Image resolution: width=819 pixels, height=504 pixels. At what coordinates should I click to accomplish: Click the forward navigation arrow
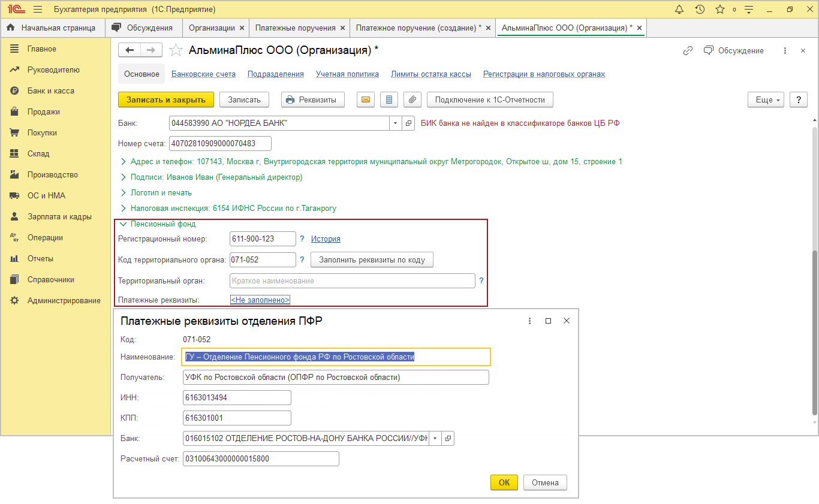point(151,50)
